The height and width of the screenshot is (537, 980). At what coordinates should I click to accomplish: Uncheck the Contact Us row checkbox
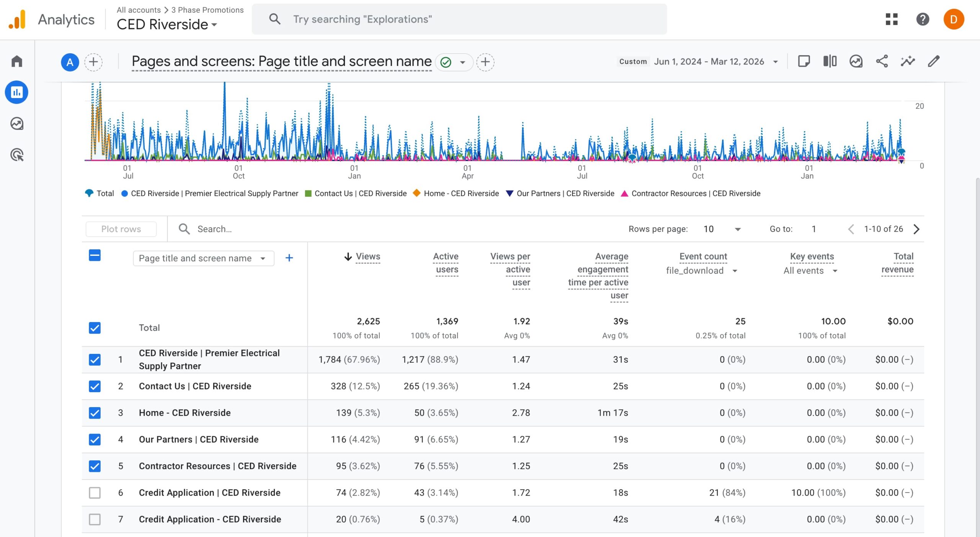point(95,386)
